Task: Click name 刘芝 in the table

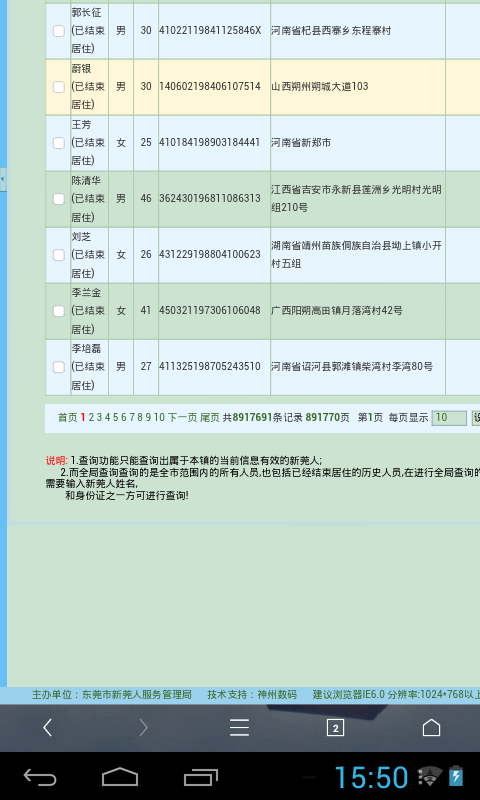Action: (x=81, y=236)
